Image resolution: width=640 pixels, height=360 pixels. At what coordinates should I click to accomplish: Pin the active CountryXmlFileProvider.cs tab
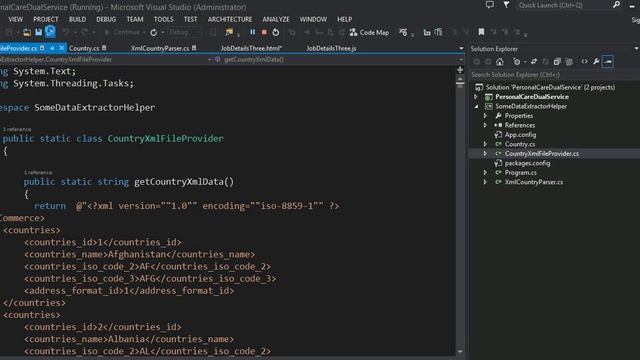click(x=52, y=48)
